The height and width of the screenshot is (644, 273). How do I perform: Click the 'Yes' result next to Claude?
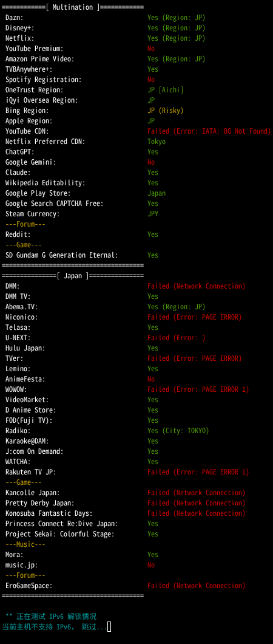click(153, 173)
